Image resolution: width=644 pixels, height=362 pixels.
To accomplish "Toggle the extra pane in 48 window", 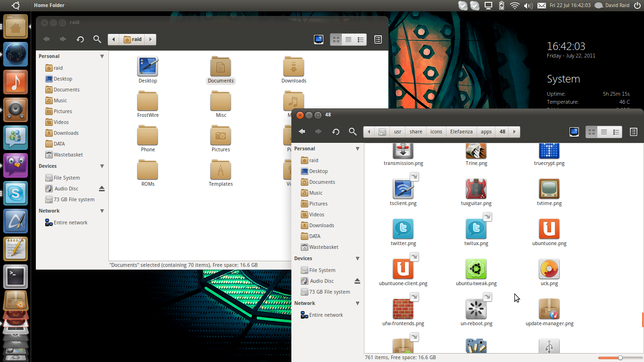I will pos(634,132).
